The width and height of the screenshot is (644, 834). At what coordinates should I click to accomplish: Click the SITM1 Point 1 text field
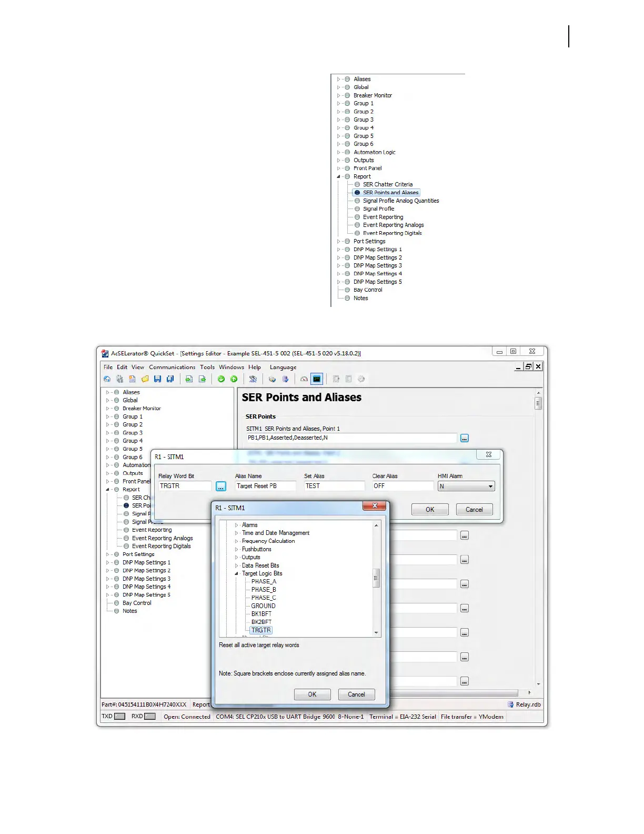351,438
